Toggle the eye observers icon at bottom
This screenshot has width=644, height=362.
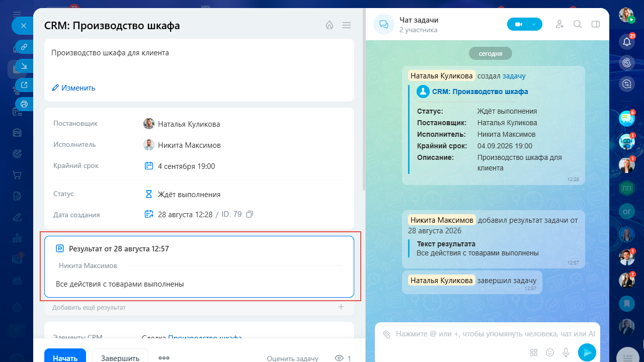[340, 358]
